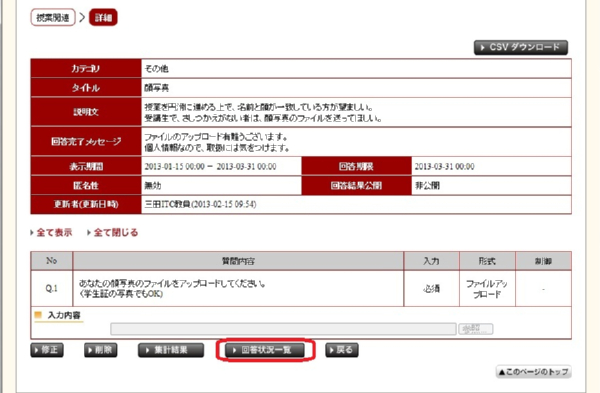Screen dimensions: 600x393
Task: Click the No column header
Action: pyautogui.click(x=52, y=261)
